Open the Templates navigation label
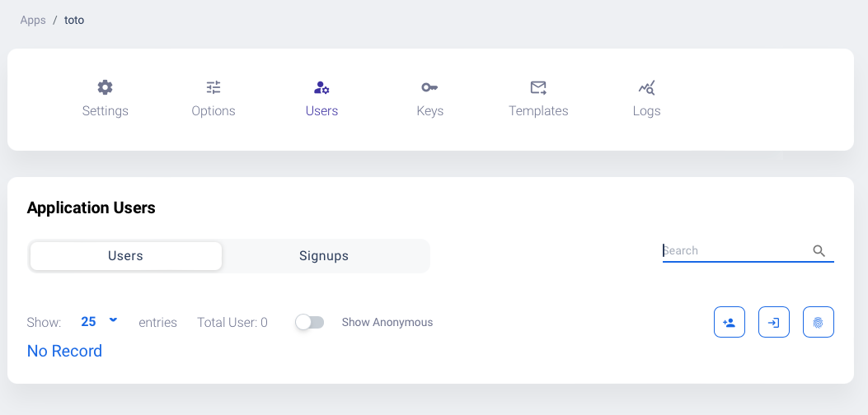The width and height of the screenshot is (868, 415). point(538,111)
